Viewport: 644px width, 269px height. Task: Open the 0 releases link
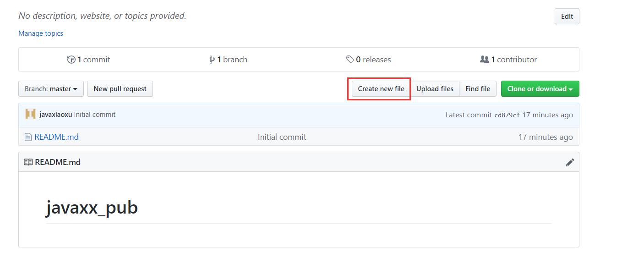(369, 60)
